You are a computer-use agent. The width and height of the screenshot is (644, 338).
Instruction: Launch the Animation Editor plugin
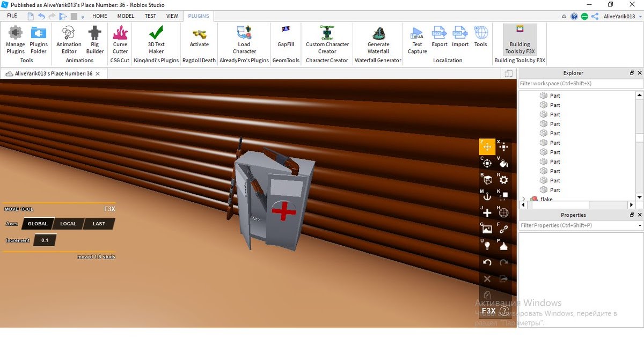tap(69, 40)
